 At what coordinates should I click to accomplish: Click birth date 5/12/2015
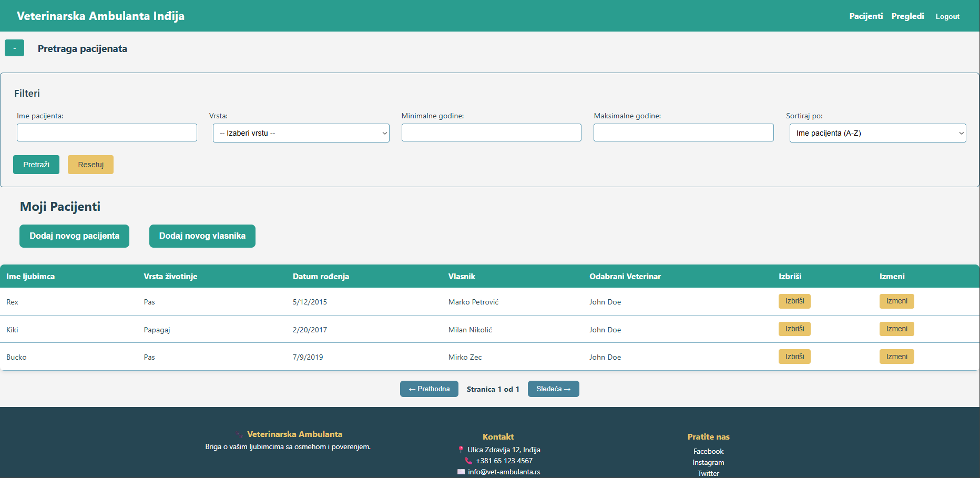tap(310, 302)
